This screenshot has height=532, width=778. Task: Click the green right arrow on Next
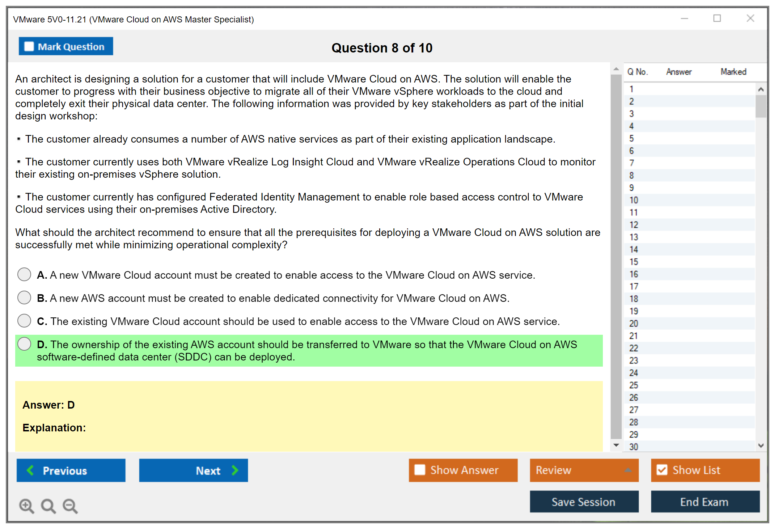[x=235, y=470]
